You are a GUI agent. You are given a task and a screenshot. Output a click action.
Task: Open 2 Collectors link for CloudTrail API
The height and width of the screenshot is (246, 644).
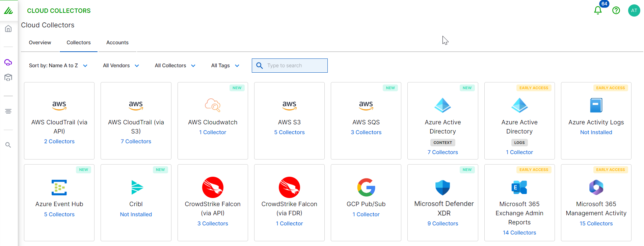coord(59,141)
